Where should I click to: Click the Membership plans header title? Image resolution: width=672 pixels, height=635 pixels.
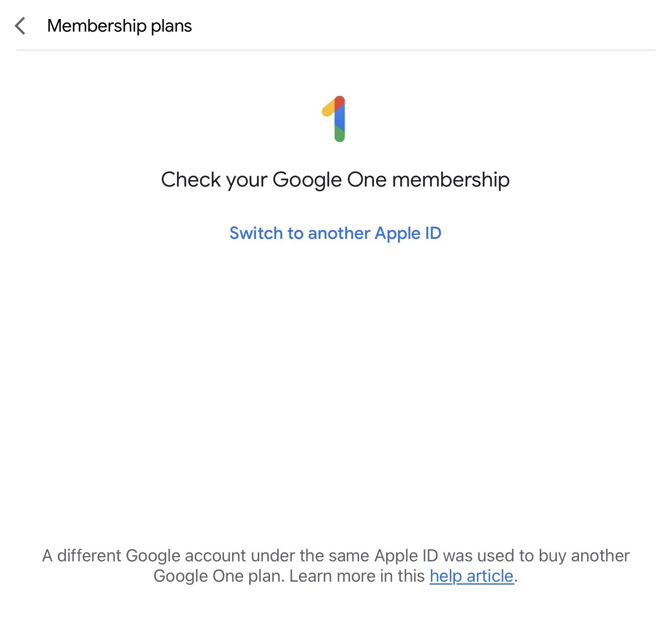[x=119, y=26]
